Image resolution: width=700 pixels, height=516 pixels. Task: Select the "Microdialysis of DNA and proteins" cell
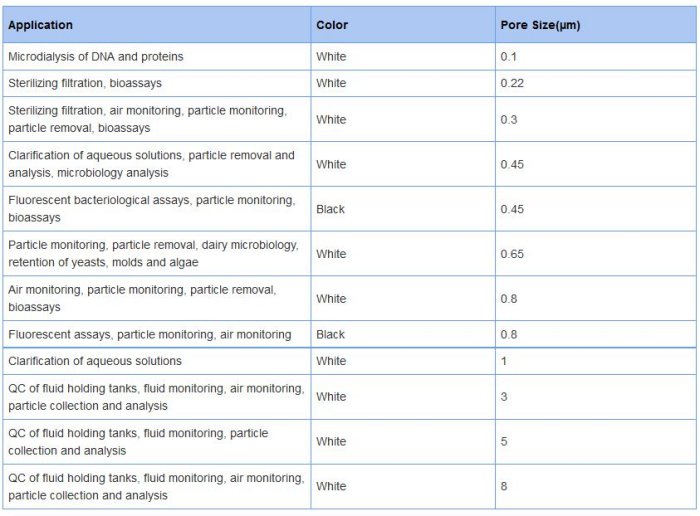(x=96, y=57)
